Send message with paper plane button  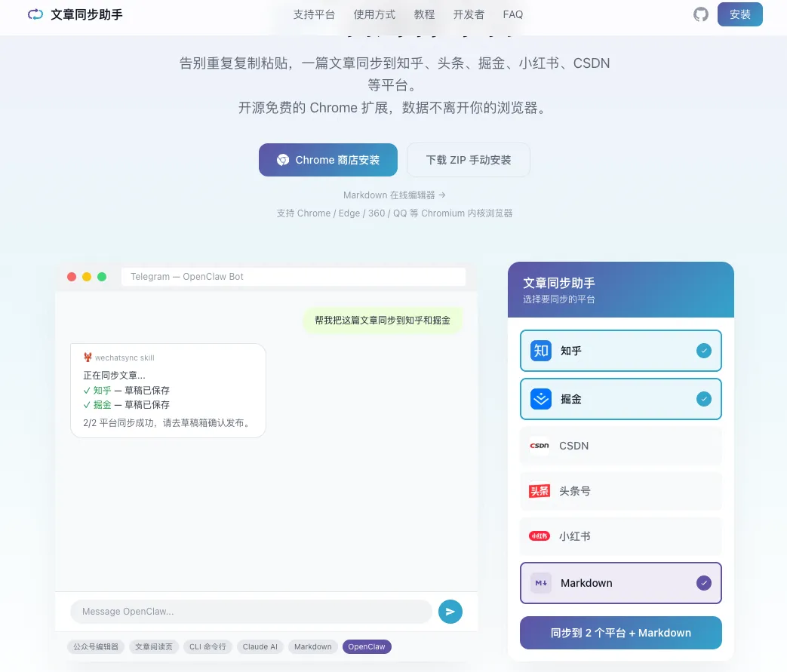point(450,611)
